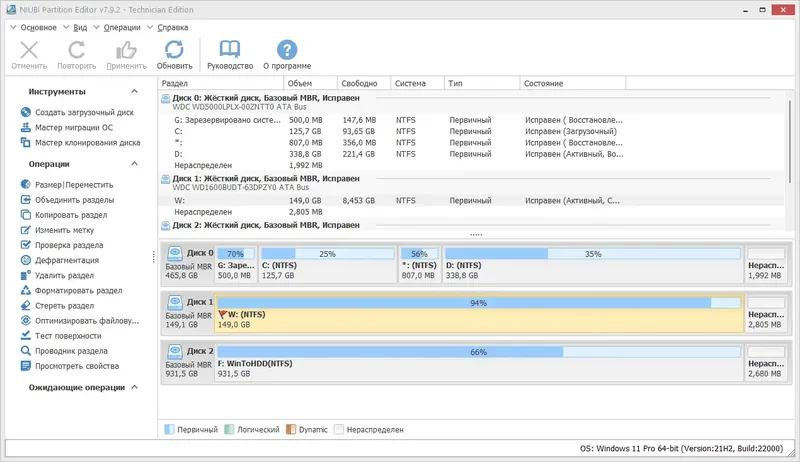Sort by the Объем column header
800x462 pixels.
[x=310, y=83]
